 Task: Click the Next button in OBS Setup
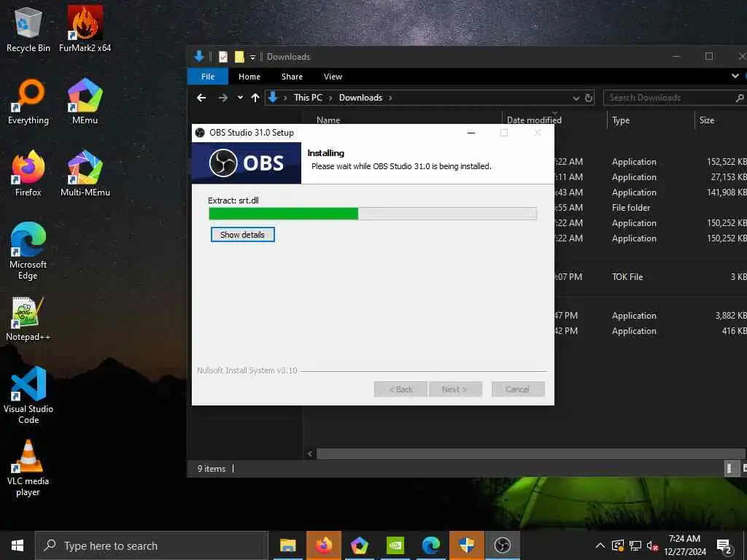coord(455,389)
